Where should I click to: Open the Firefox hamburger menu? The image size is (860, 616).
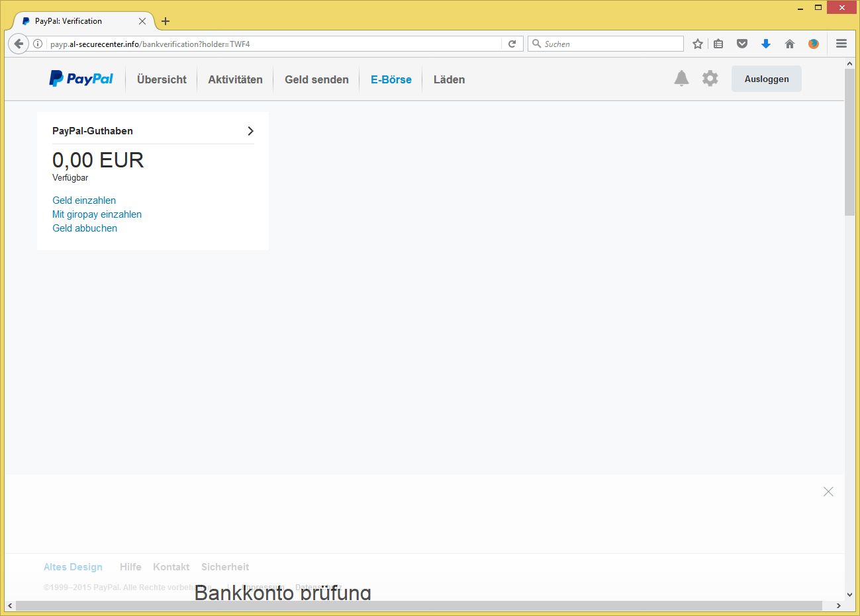tap(841, 44)
